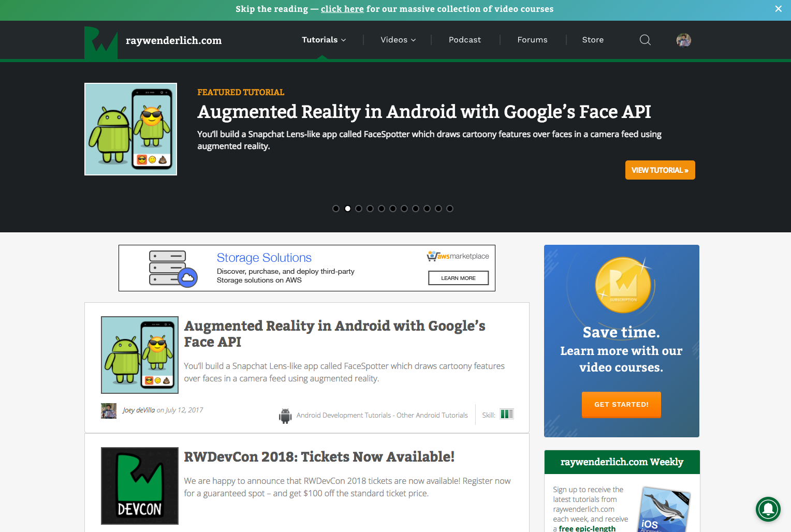Click the RWDevCon article description text

pos(347,487)
